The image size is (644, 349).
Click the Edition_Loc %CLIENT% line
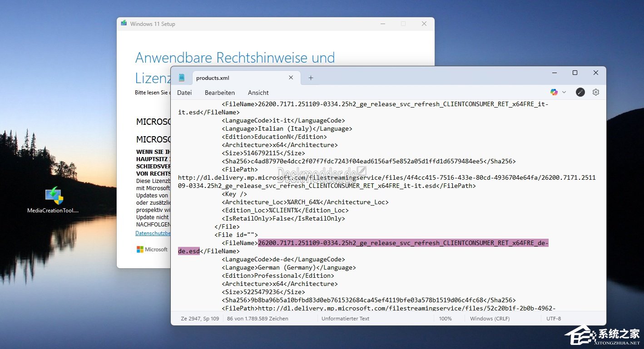tap(285, 210)
